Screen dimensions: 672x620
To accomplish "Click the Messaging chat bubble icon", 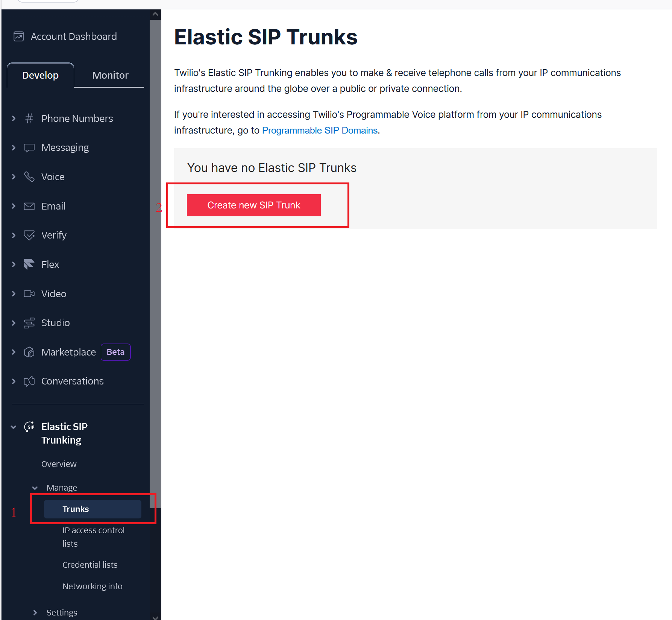I will click(x=29, y=147).
